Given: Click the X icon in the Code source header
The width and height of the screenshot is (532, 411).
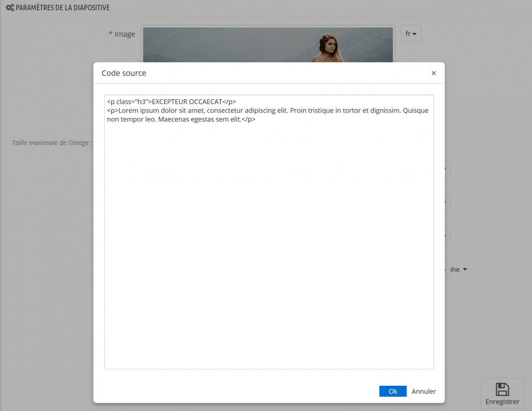Looking at the screenshot, I should pos(434,73).
